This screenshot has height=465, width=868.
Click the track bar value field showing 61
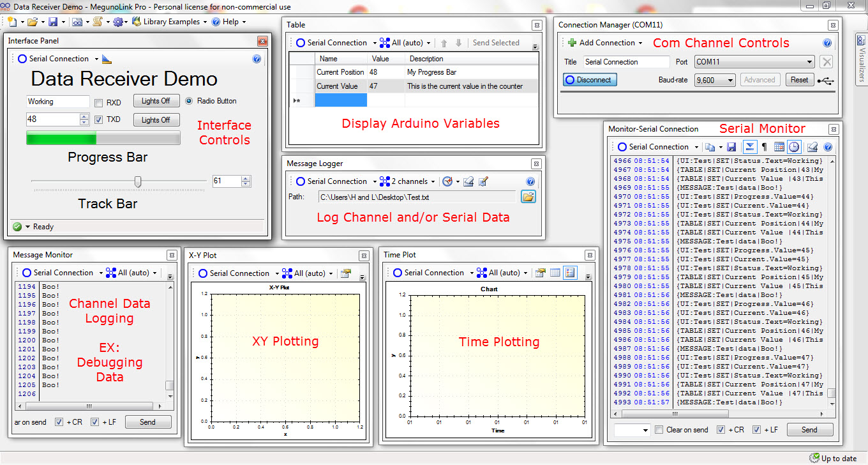tap(227, 181)
